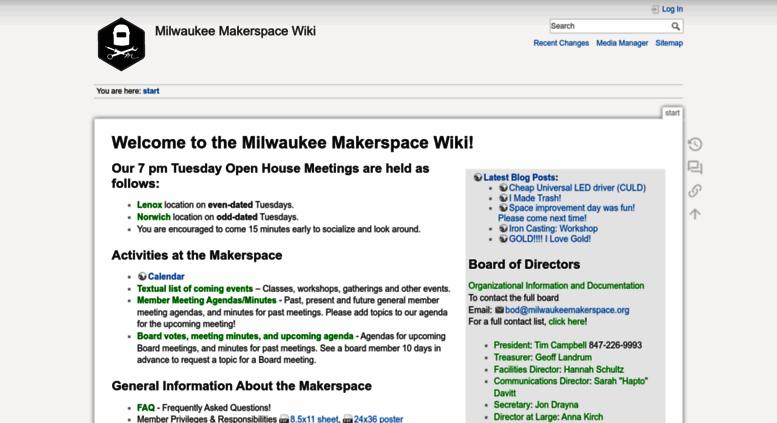Open Facilities Director: Hannah Schultz link
Viewport: 777px width, 423px height.
point(558,370)
